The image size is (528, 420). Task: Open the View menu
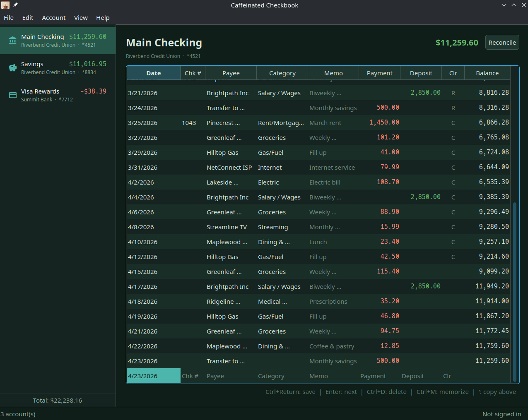click(x=81, y=17)
